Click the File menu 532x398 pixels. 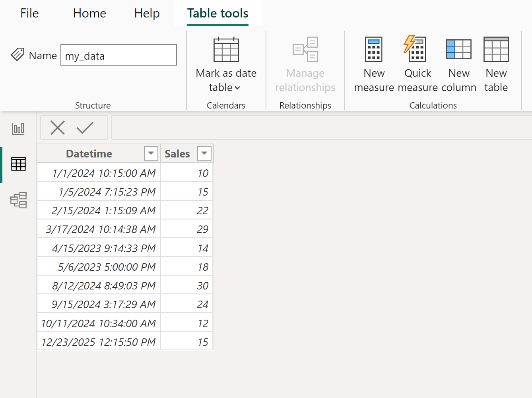click(x=29, y=13)
